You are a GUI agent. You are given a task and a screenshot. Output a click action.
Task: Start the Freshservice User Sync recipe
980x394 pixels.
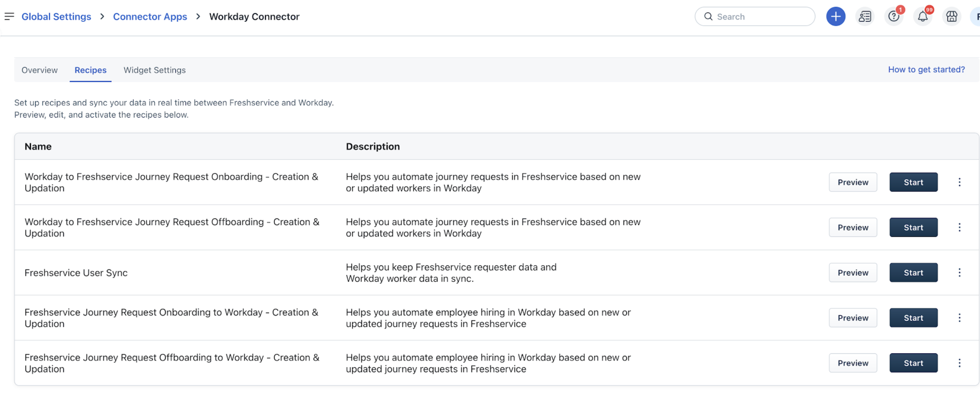913,272
